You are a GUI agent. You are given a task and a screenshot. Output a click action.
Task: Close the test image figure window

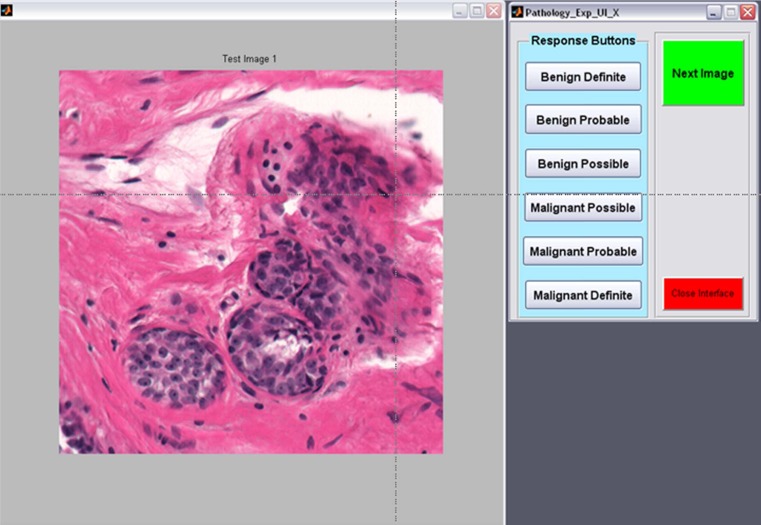(493, 10)
